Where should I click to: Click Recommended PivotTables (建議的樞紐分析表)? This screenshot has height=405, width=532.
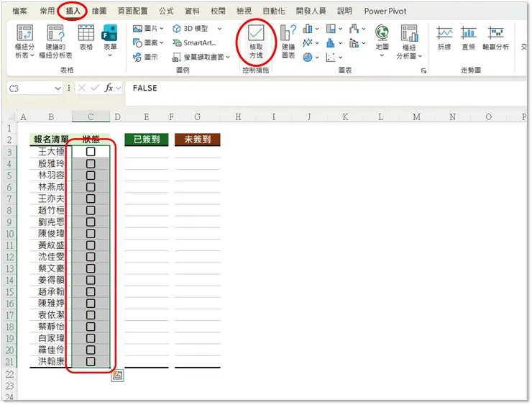(55, 41)
